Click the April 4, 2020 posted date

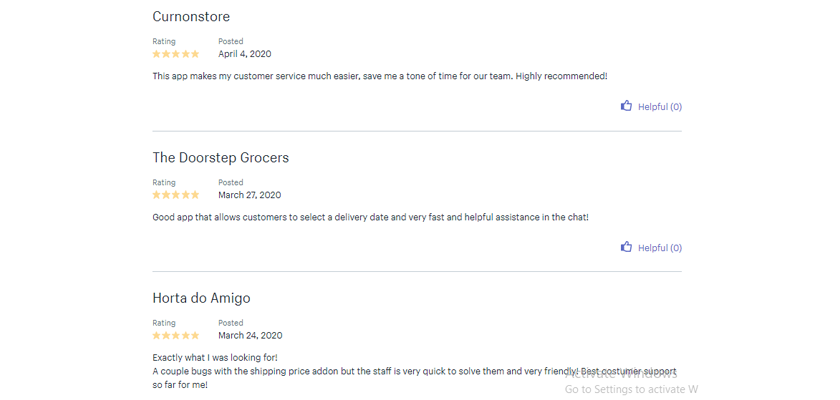[245, 54]
